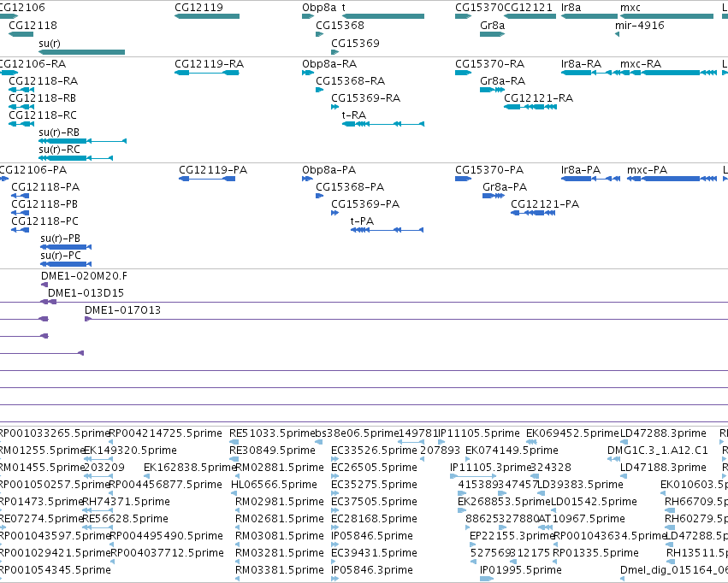
Task: Click EST RP004214725.5prime
Action: pos(165,433)
